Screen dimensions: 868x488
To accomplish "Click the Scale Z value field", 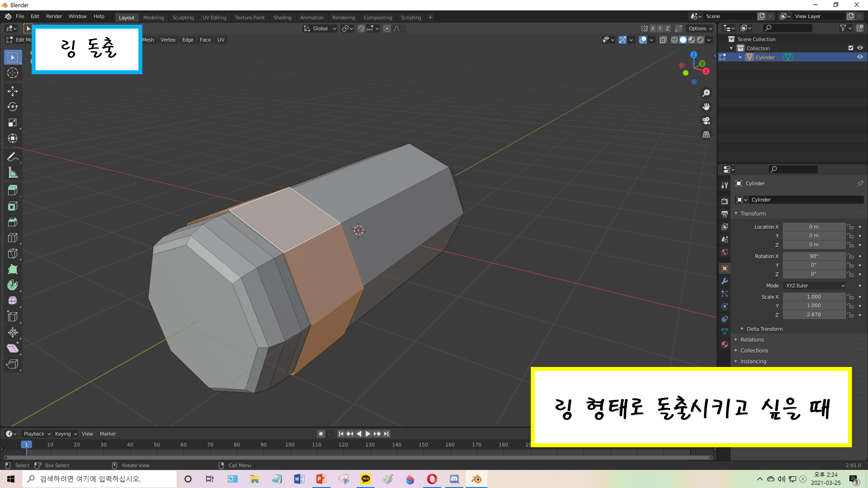I will pyautogui.click(x=813, y=314).
